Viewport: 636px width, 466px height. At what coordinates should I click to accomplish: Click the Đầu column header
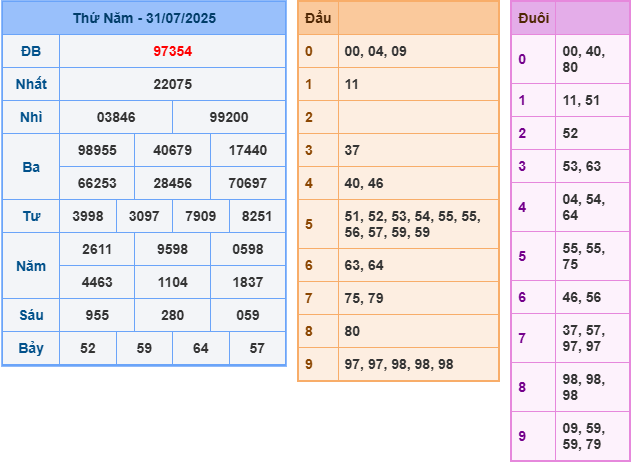[318, 18]
